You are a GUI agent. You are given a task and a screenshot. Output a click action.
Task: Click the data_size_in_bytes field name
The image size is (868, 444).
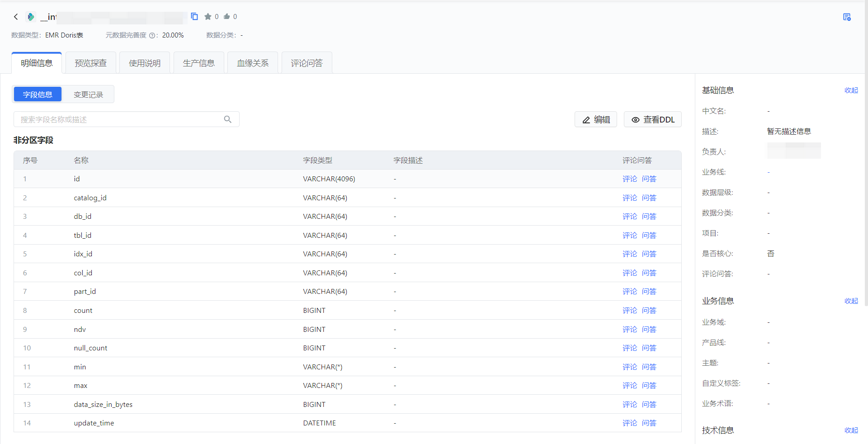tap(103, 405)
